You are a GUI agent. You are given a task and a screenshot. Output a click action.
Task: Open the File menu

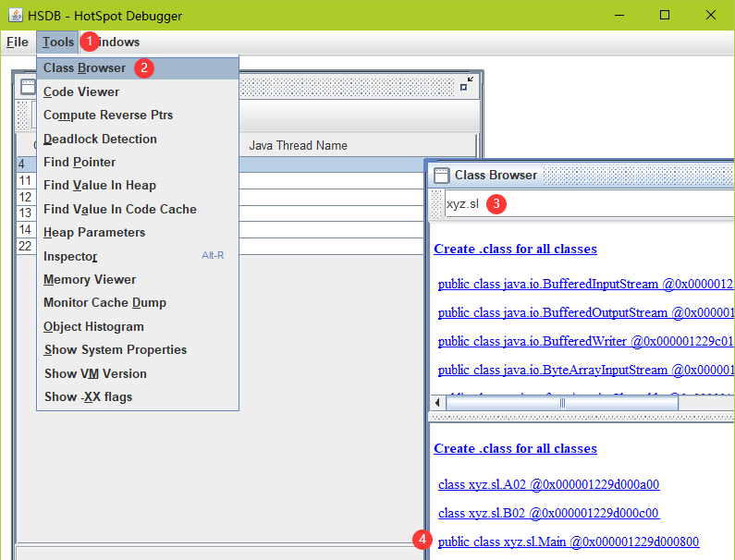pyautogui.click(x=18, y=43)
